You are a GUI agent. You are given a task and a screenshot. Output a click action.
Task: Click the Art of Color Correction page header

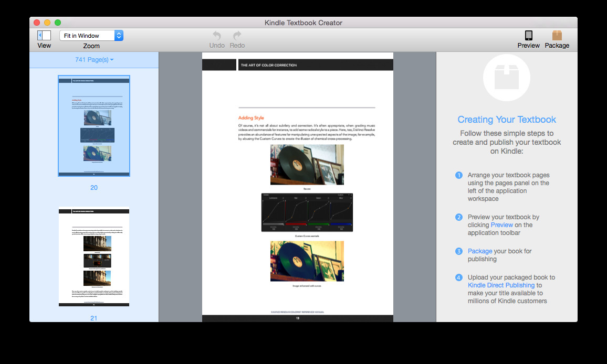[x=269, y=65]
